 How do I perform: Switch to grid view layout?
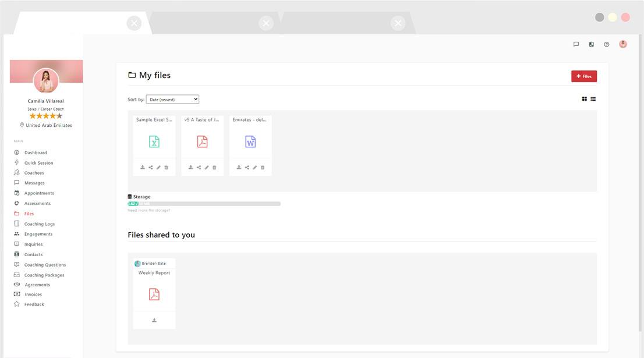[x=585, y=99]
